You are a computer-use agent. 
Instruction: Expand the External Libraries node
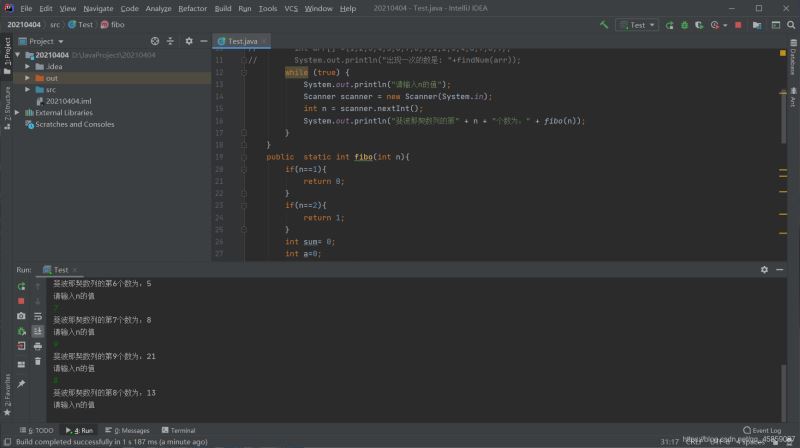(x=17, y=113)
